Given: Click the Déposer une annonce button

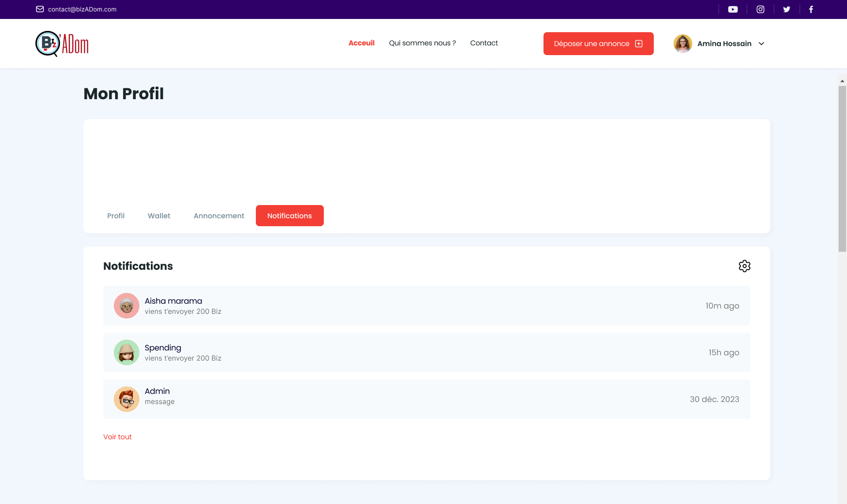Looking at the screenshot, I should point(598,44).
